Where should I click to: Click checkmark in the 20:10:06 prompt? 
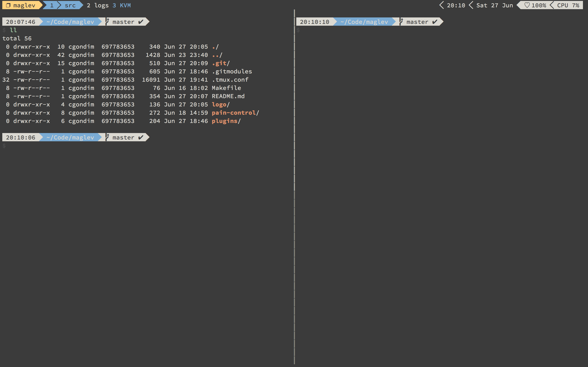[141, 137]
